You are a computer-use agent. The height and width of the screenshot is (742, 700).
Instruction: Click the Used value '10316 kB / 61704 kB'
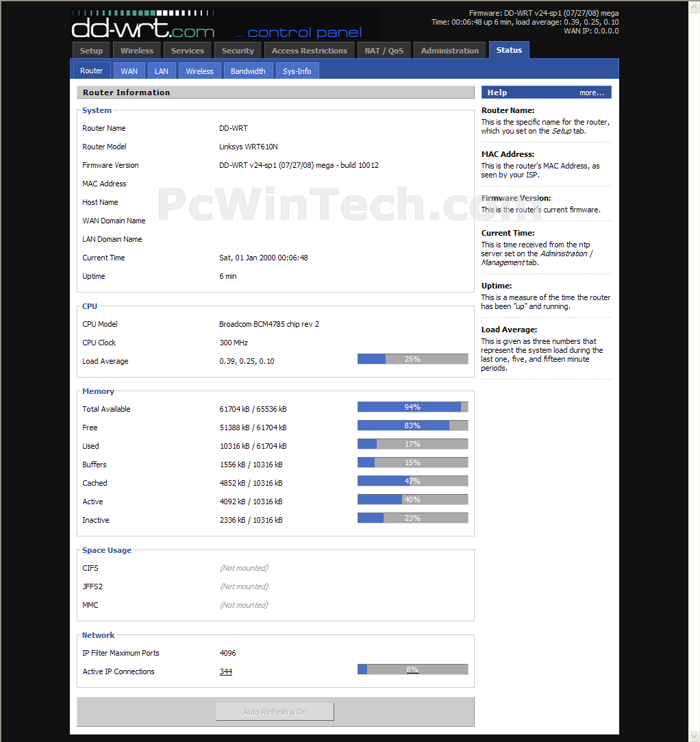click(x=253, y=446)
